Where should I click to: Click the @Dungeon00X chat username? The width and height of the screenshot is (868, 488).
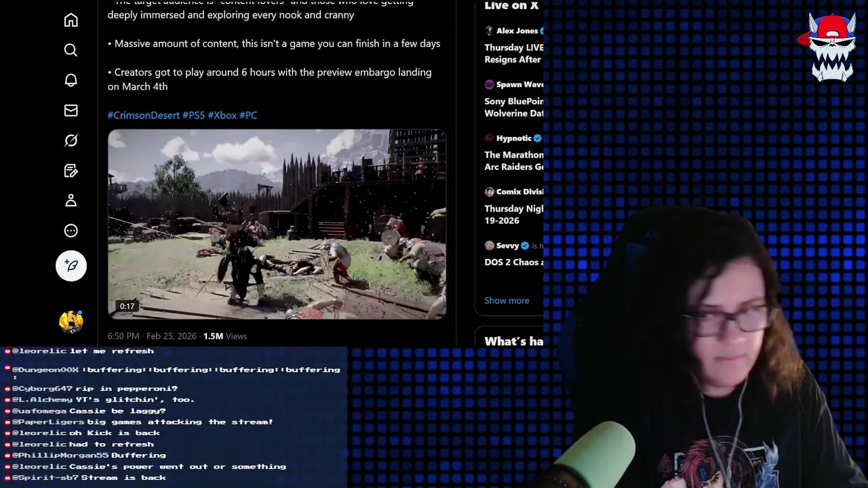coord(45,370)
